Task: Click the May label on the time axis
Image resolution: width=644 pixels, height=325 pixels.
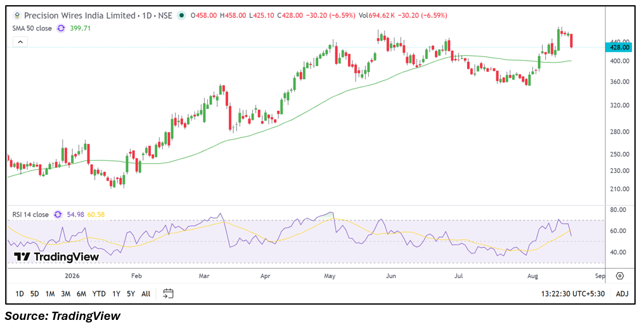Action: pyautogui.click(x=330, y=276)
